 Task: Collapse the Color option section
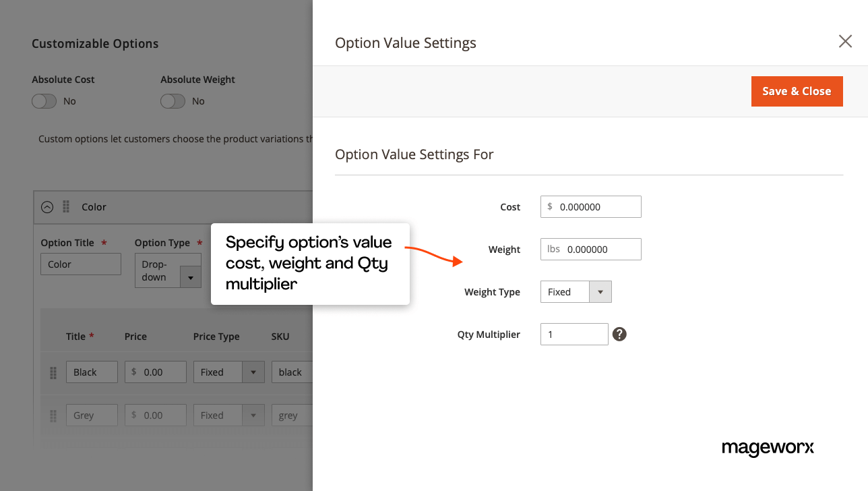pos(46,207)
